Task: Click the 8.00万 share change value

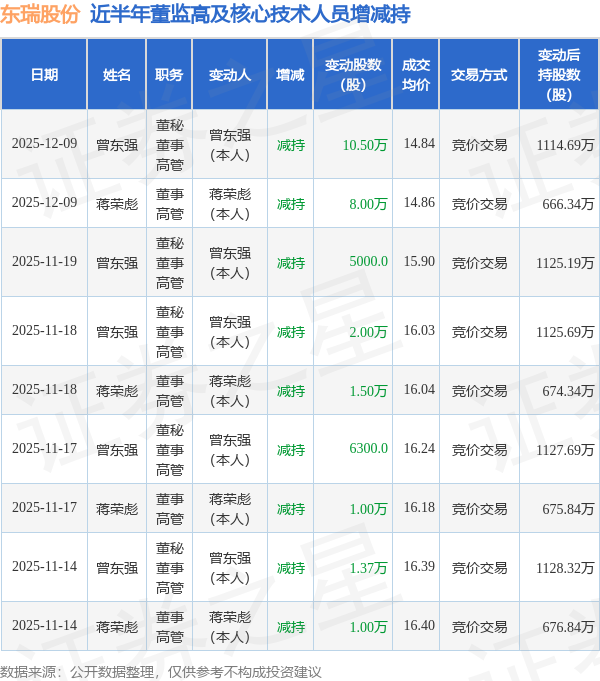Action: [368, 204]
